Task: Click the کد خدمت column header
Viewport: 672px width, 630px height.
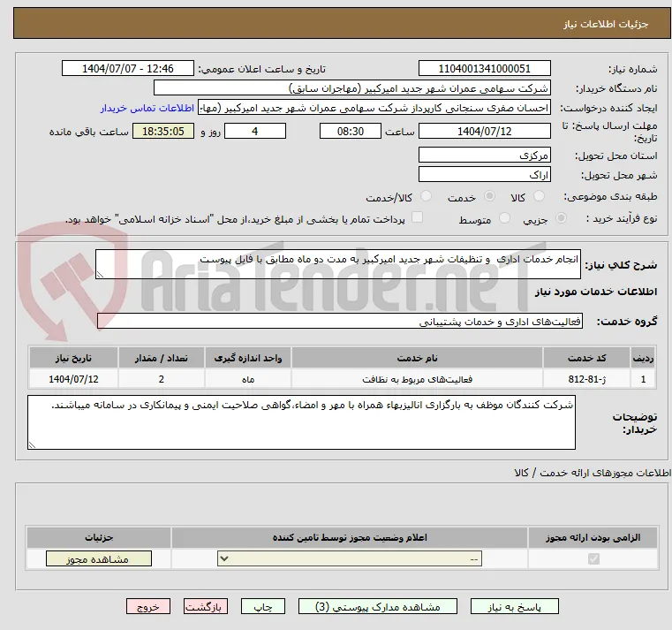Action: (586, 358)
